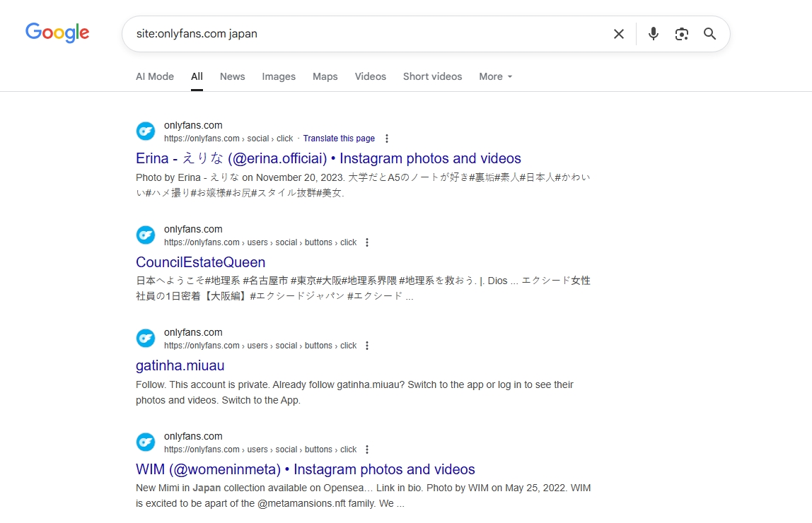
Task: Open WIM @womeninmeta result title
Action: coord(305,469)
